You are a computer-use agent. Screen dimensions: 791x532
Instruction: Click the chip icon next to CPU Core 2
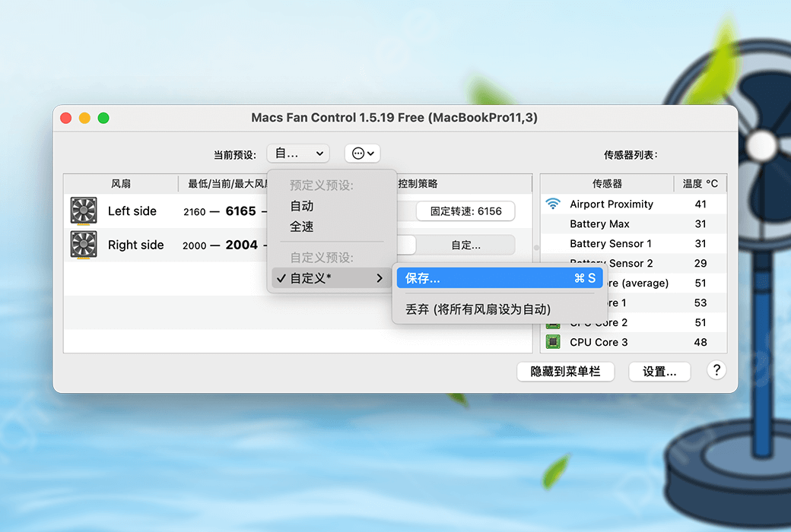(x=554, y=322)
